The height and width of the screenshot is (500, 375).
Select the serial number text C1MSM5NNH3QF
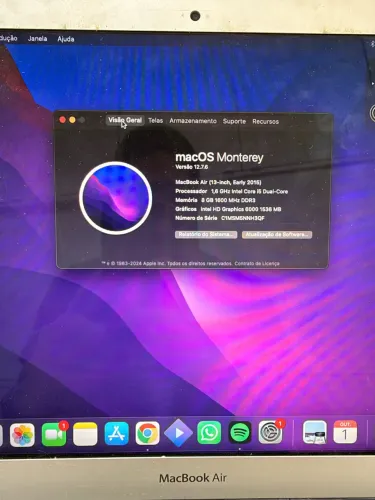coord(243,218)
